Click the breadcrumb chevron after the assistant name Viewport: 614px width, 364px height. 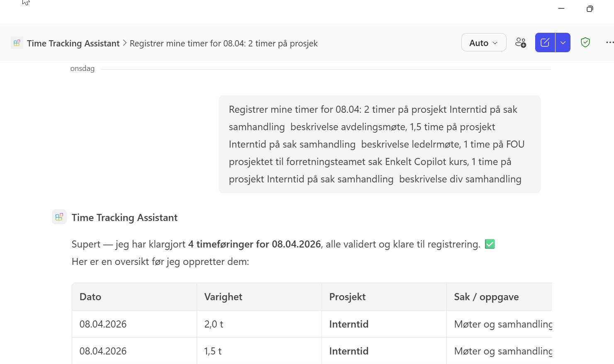point(124,43)
